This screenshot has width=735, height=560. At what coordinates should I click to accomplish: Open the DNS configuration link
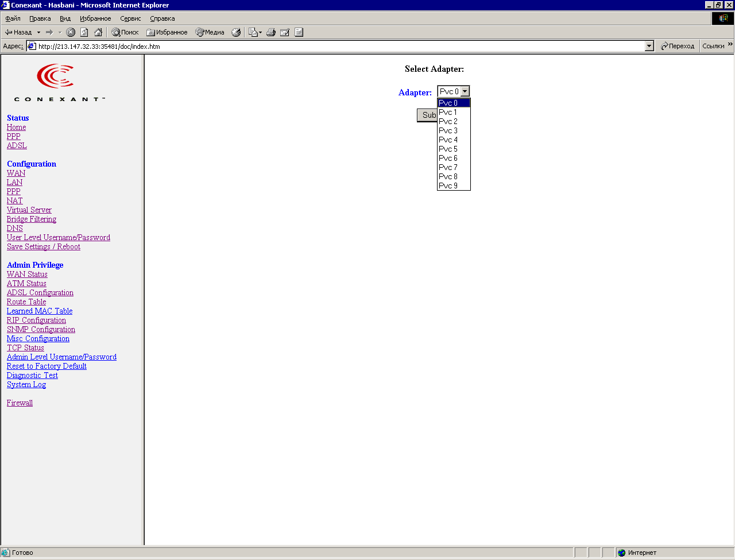pyautogui.click(x=15, y=228)
